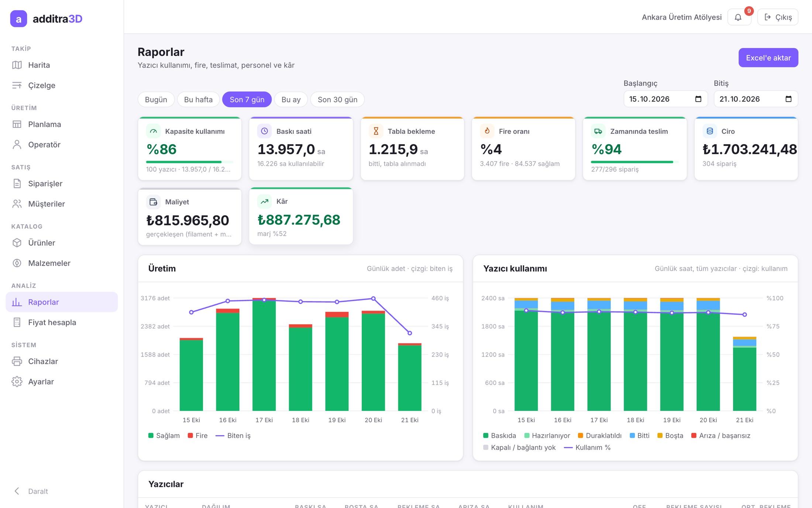Select the Ürünler box icon

[x=17, y=243]
